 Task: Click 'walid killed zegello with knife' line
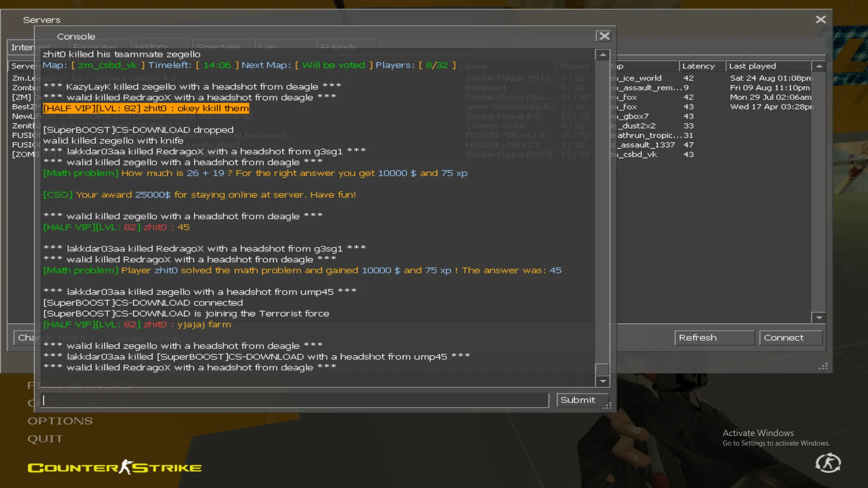pyautogui.click(x=113, y=141)
